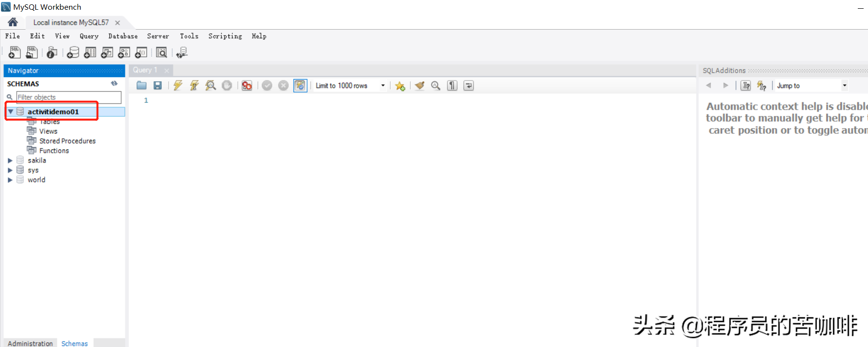Create a new SQL tab
This screenshot has width=868, height=347.
point(15,52)
